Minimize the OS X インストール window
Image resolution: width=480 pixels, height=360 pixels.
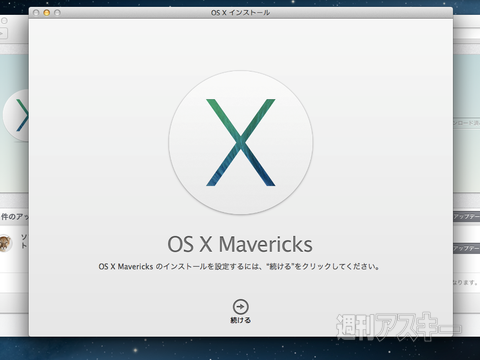coord(47,13)
